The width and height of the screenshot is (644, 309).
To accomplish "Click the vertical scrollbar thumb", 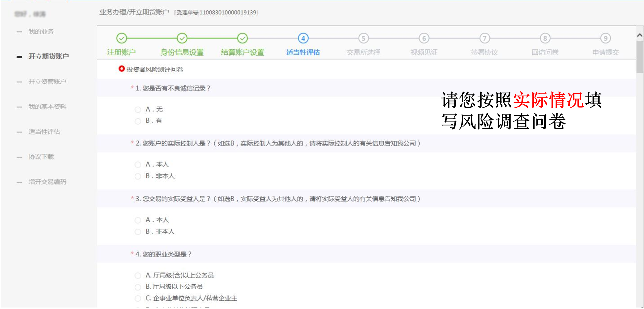I will (640, 57).
